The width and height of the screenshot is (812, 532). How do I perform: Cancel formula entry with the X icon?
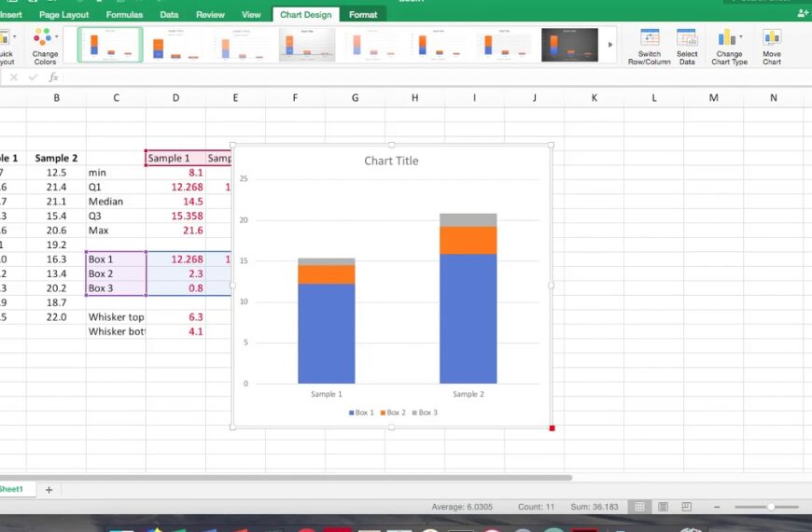point(14,77)
